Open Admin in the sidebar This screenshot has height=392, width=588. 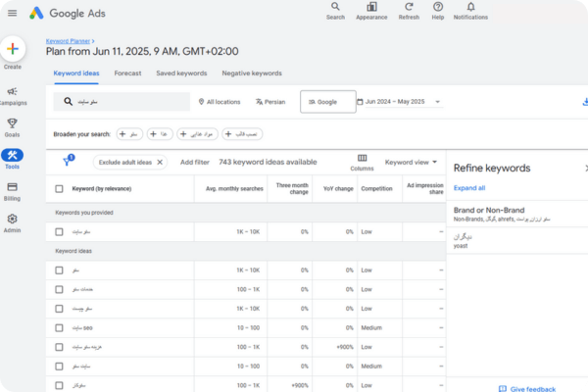(13, 223)
